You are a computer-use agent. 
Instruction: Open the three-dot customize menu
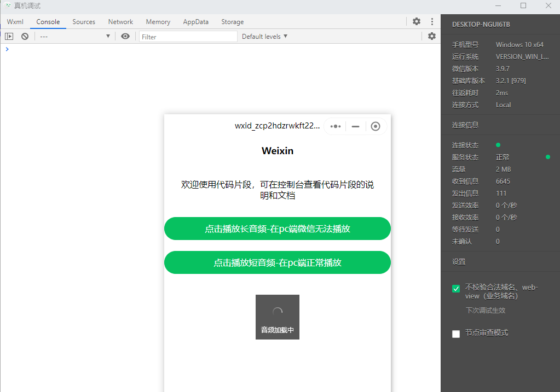pyautogui.click(x=432, y=21)
